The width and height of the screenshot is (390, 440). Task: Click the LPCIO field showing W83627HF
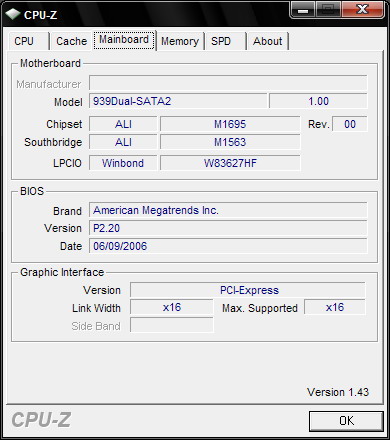pos(230,163)
